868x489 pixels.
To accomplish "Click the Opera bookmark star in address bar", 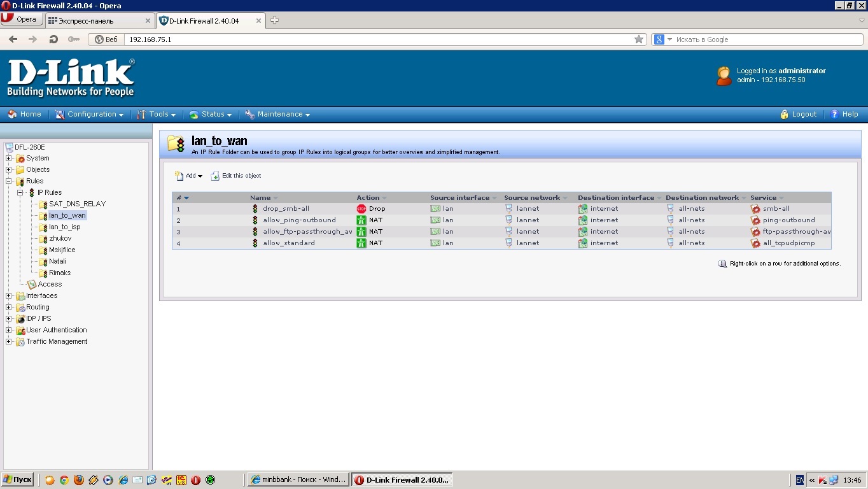I will click(639, 39).
